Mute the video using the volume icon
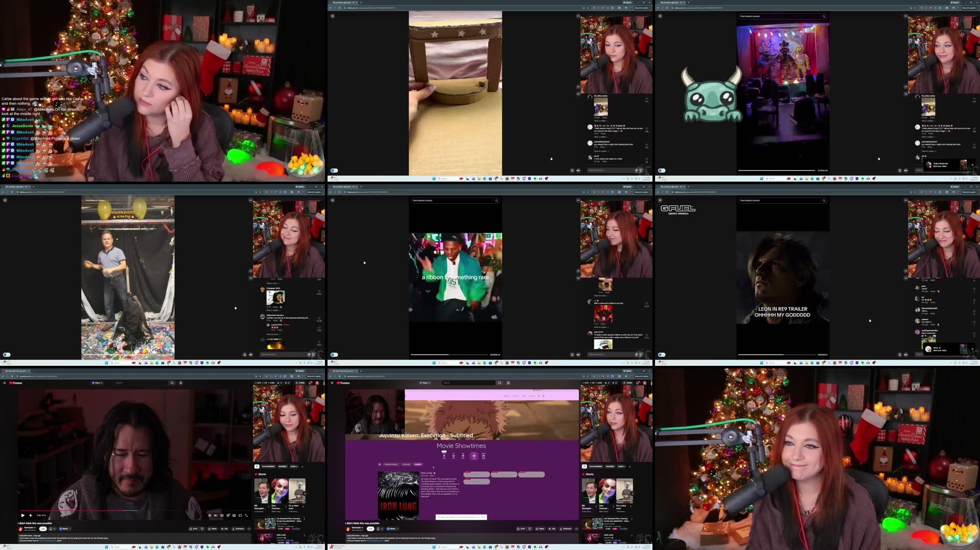The height and width of the screenshot is (550, 980). [x=30, y=515]
